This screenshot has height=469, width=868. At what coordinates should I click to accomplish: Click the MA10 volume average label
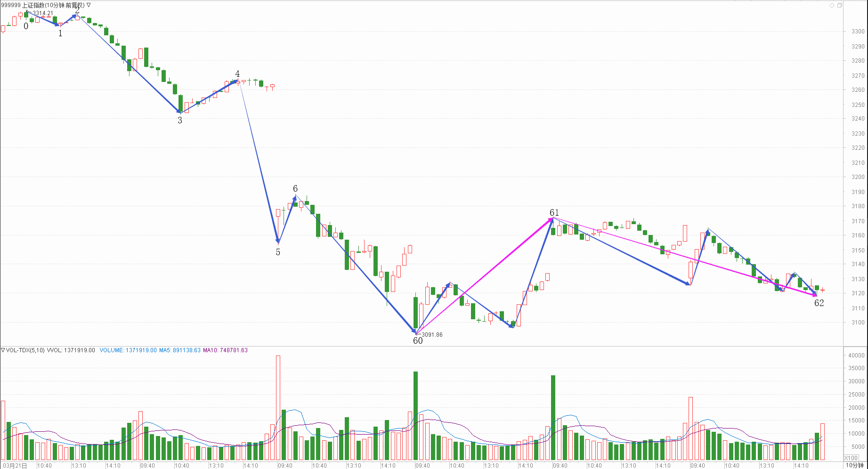click(x=225, y=350)
